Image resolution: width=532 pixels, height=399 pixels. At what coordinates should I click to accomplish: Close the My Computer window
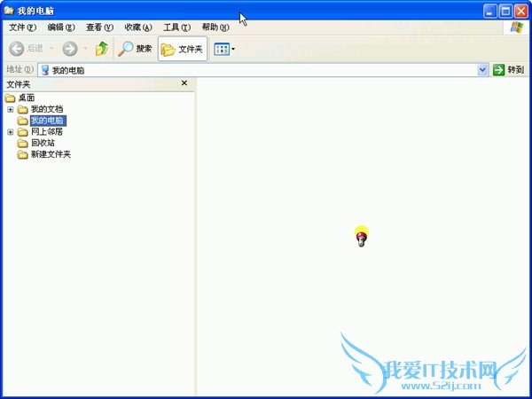(520, 12)
